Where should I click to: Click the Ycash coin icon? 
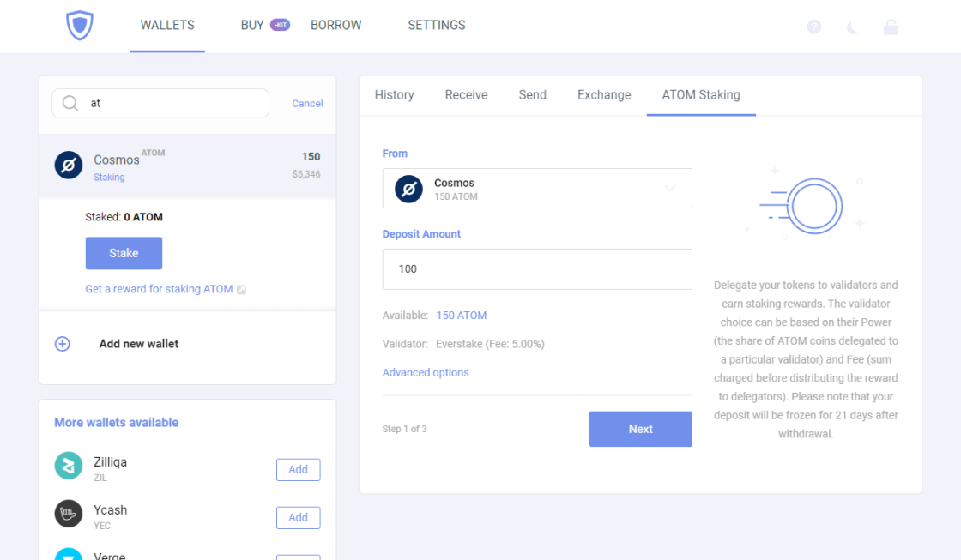[69, 514]
